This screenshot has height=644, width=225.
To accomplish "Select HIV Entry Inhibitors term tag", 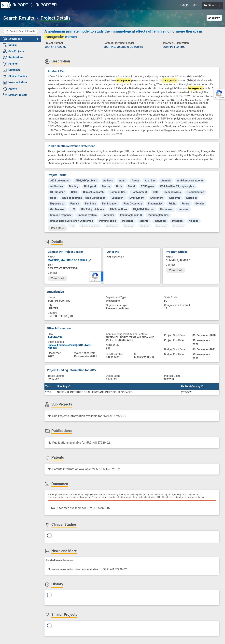I will coord(92,209).
